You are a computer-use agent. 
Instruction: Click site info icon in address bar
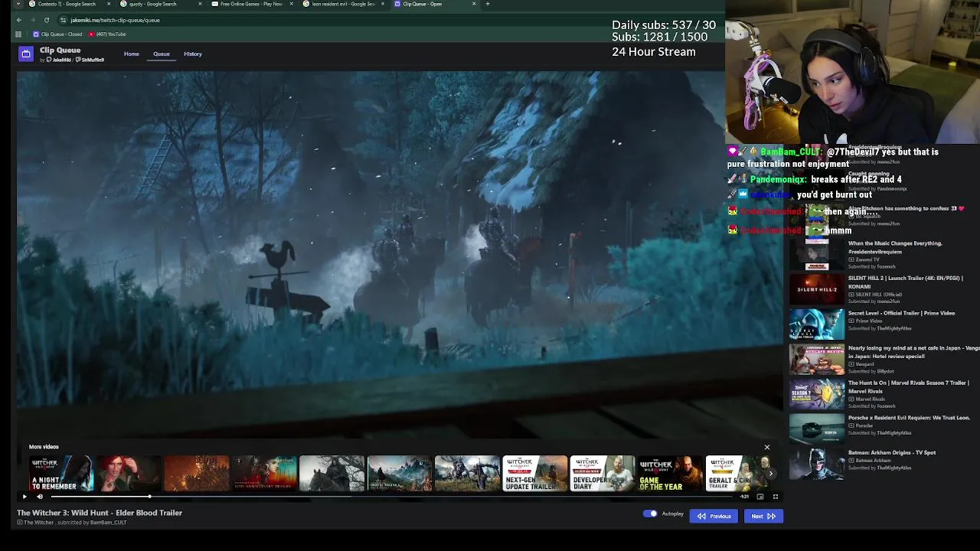(x=63, y=20)
